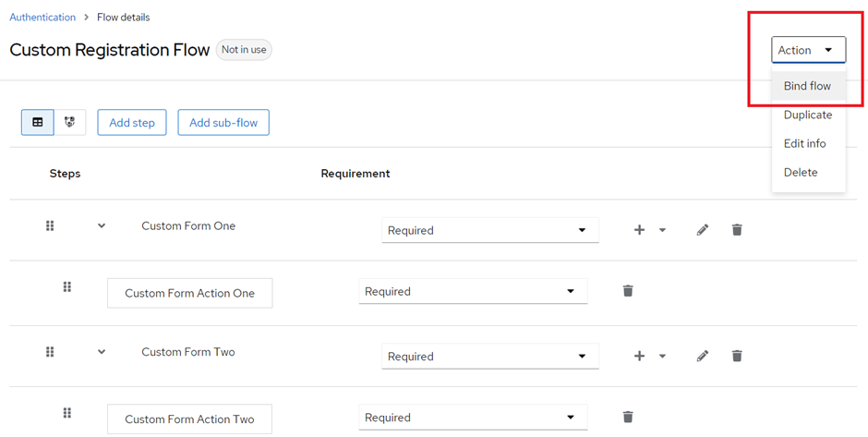
Task: Click the Add sub-flow button
Action: [223, 122]
